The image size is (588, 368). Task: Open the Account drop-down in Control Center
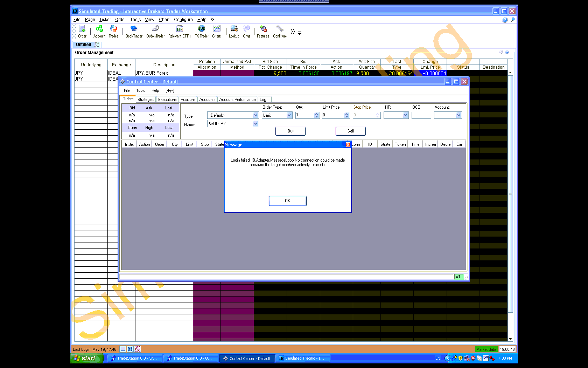tap(458, 115)
